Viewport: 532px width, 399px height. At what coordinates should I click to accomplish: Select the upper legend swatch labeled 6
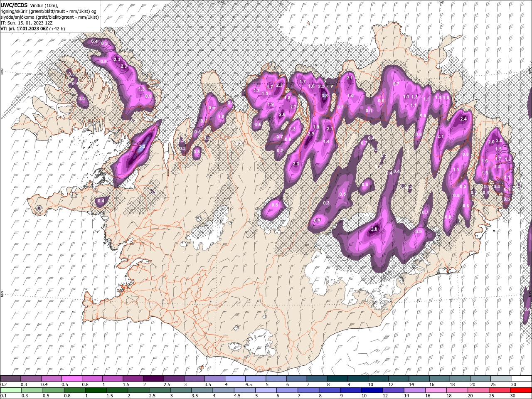[x=296, y=379]
